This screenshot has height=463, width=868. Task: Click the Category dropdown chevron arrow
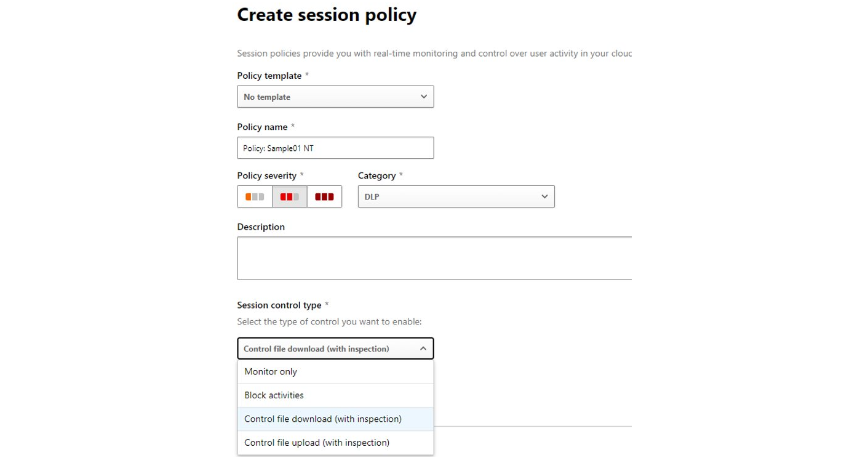pos(544,196)
